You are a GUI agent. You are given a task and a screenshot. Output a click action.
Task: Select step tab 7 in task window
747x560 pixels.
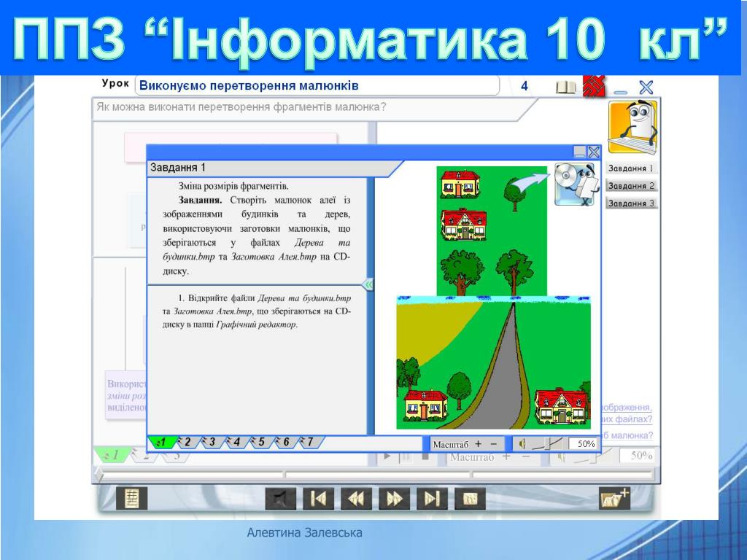pyautogui.click(x=310, y=443)
